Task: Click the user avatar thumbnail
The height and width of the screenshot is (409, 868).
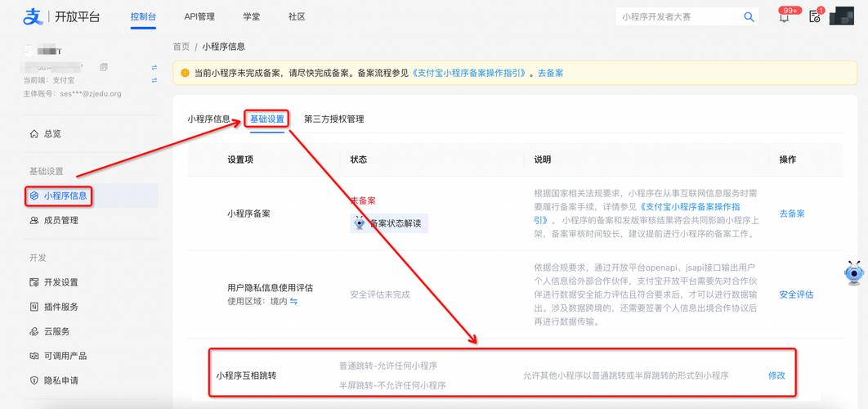Action: coord(841,16)
